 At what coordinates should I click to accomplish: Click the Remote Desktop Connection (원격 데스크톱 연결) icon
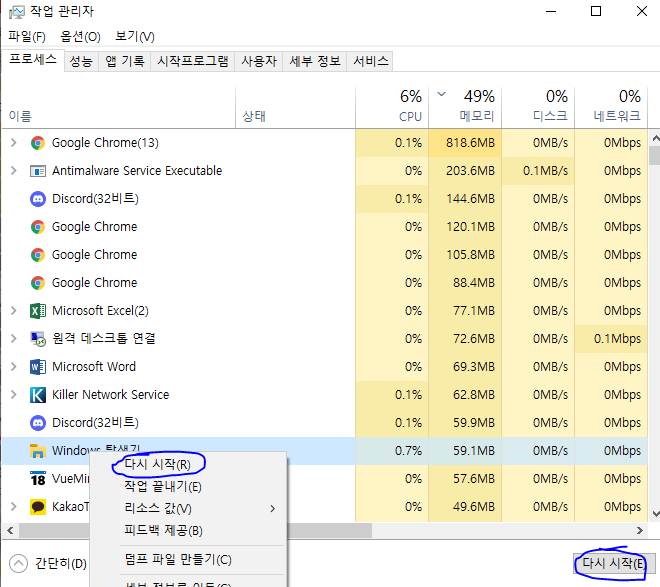(x=38, y=339)
